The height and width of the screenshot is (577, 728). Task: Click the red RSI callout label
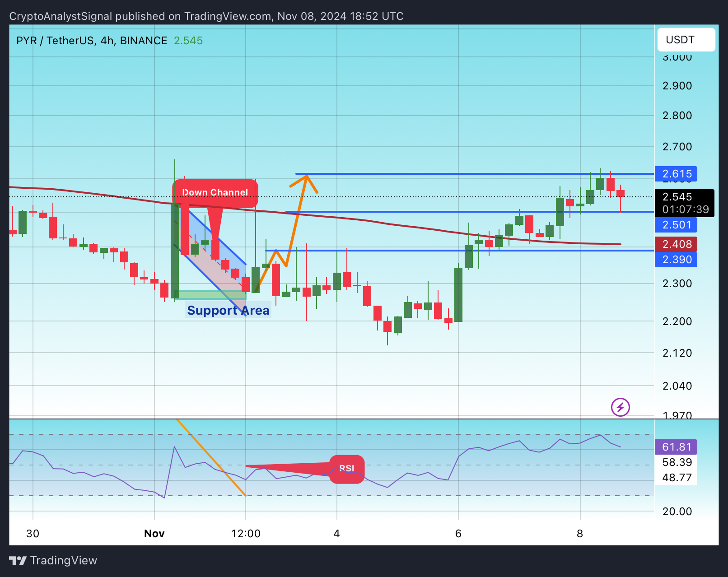[x=347, y=469]
